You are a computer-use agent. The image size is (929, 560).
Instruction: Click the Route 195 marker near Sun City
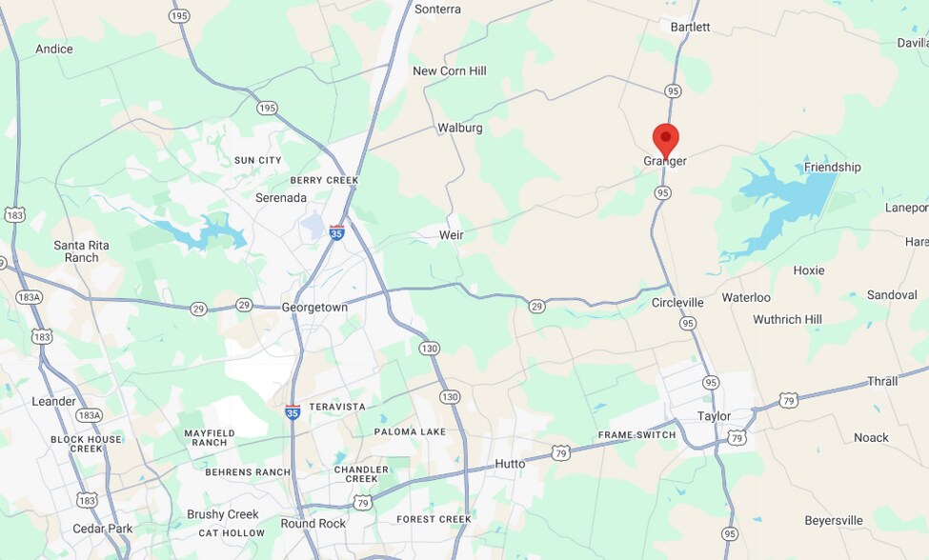[x=267, y=108]
